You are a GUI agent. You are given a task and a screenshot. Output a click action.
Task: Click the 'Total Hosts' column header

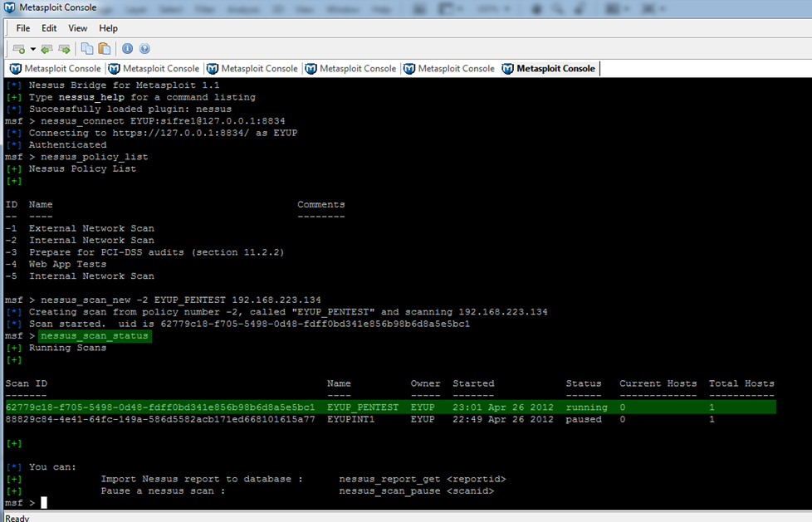(741, 383)
